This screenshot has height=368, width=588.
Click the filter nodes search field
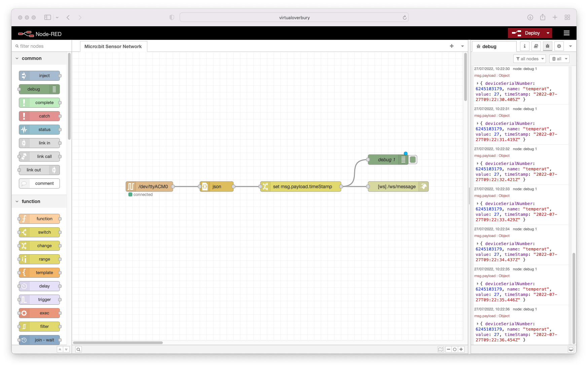click(x=42, y=46)
